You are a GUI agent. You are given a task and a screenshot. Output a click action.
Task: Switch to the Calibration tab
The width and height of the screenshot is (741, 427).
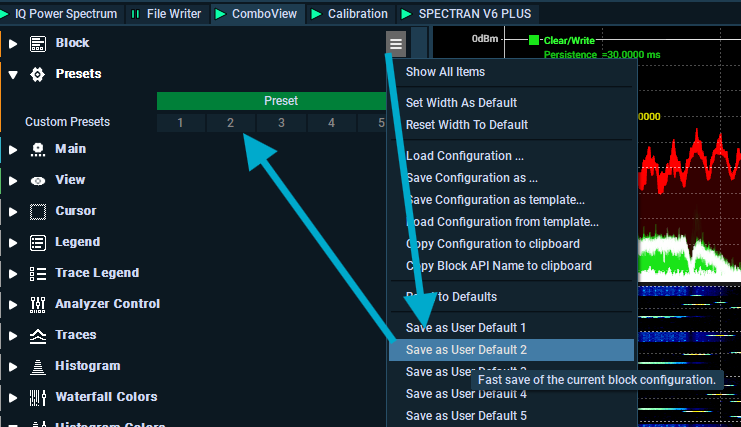tap(350, 14)
